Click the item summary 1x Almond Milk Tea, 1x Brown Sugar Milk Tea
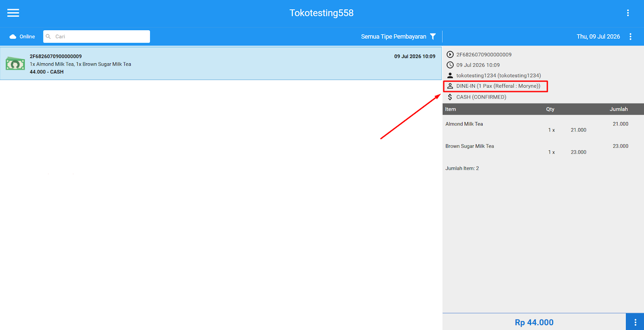644x330 pixels. click(80, 64)
